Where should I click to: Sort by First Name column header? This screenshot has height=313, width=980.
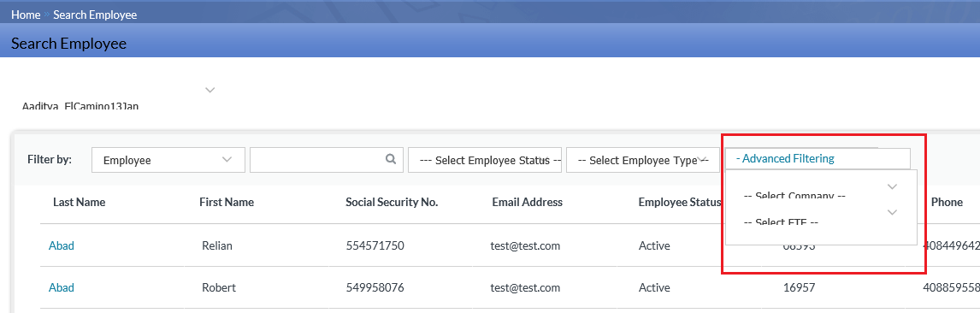[x=227, y=202]
